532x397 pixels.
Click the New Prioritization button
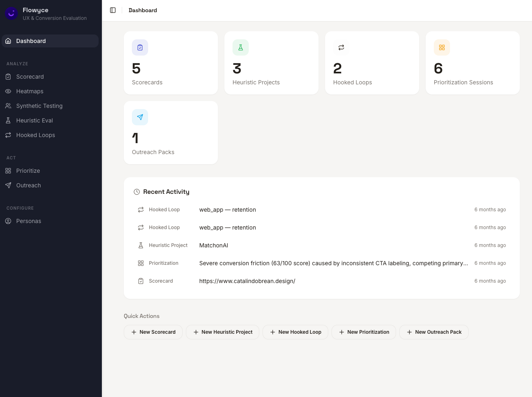click(x=364, y=332)
